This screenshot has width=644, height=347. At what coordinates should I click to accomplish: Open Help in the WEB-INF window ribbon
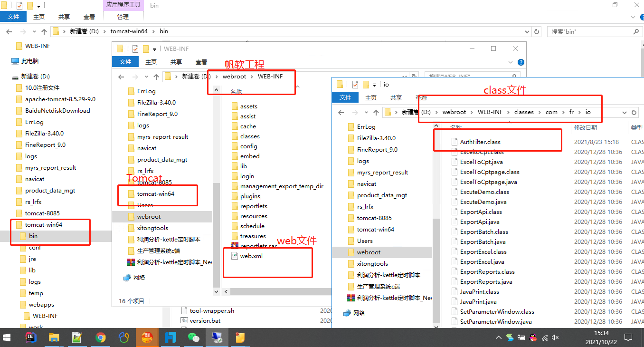[521, 62]
